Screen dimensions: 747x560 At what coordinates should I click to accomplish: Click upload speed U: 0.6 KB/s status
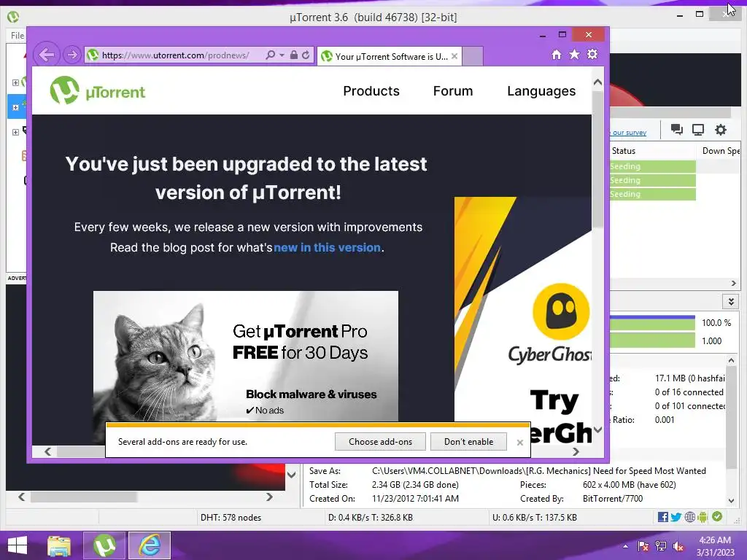pyautogui.click(x=535, y=517)
